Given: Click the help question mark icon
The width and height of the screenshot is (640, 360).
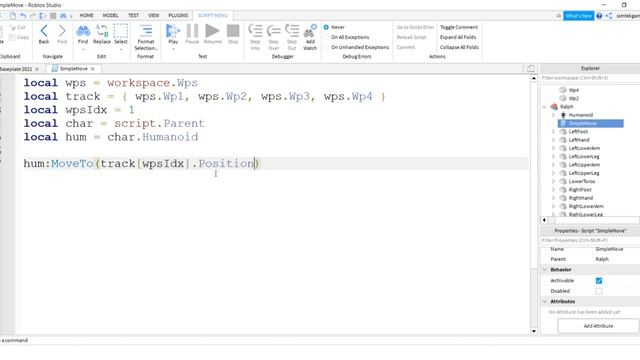Looking at the screenshot, I should [599, 16].
